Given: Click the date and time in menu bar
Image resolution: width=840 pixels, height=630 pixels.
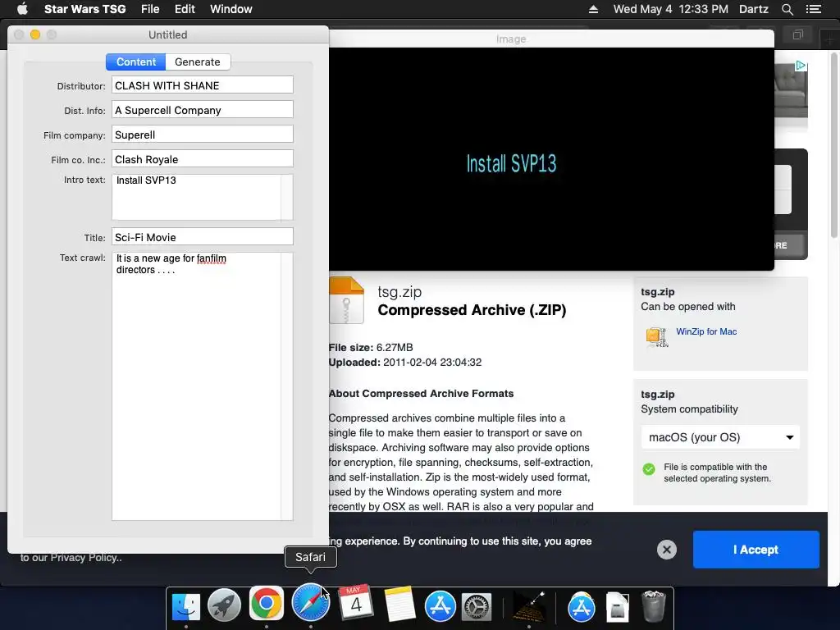Looking at the screenshot, I should [x=670, y=9].
